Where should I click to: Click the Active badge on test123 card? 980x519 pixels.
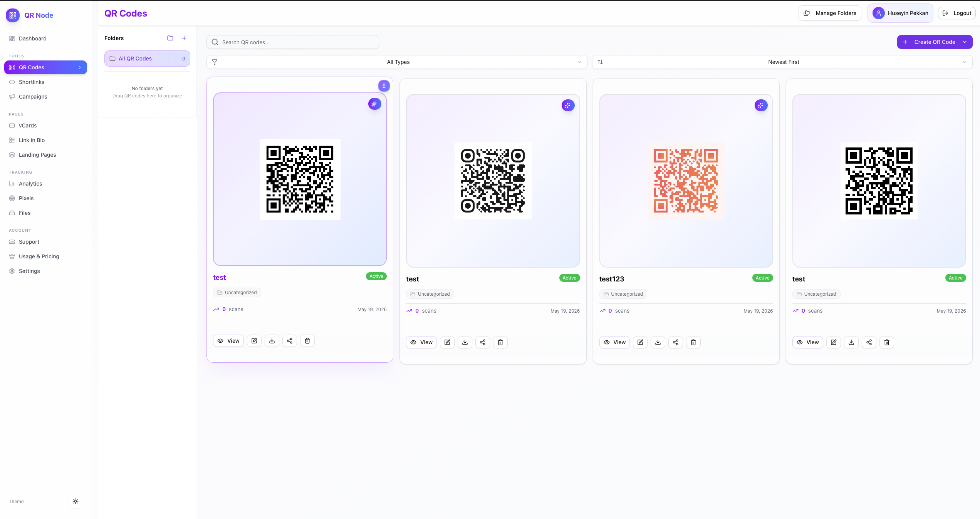tap(763, 278)
